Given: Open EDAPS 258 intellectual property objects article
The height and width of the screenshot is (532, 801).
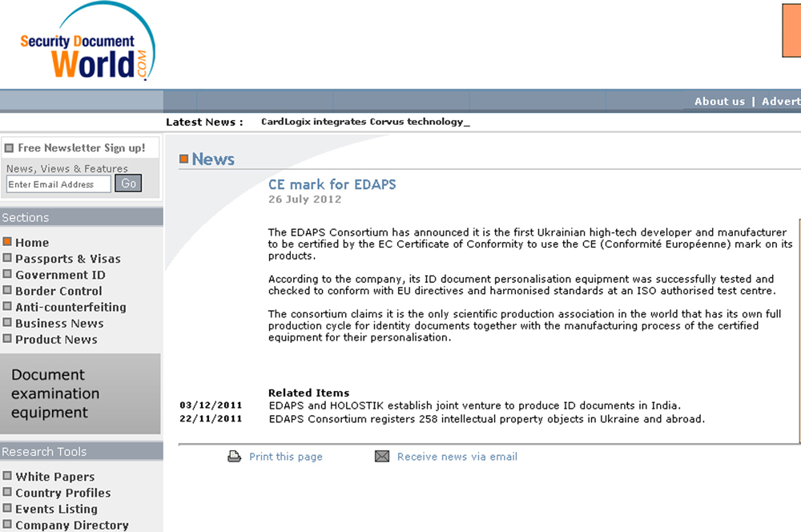Looking at the screenshot, I should click(486, 418).
